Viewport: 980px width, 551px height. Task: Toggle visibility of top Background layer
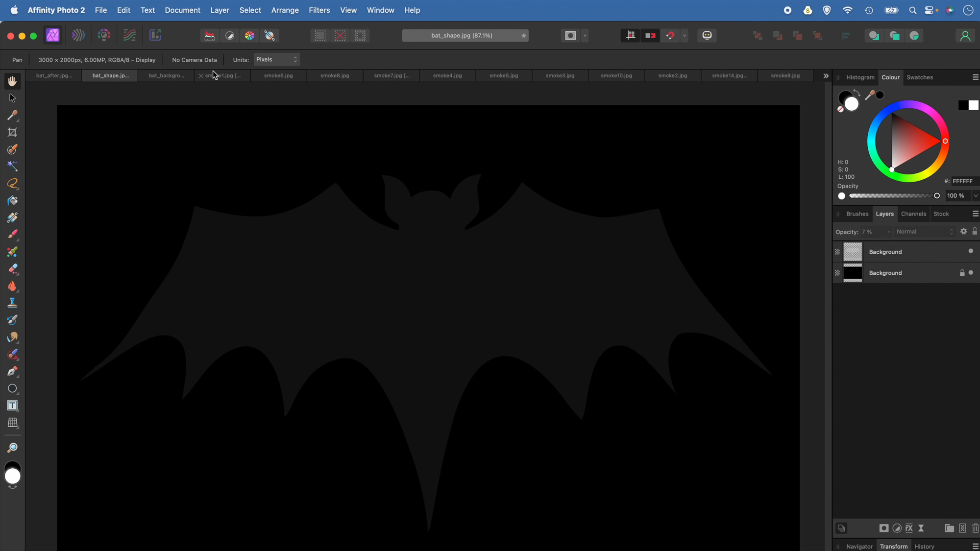[971, 251]
